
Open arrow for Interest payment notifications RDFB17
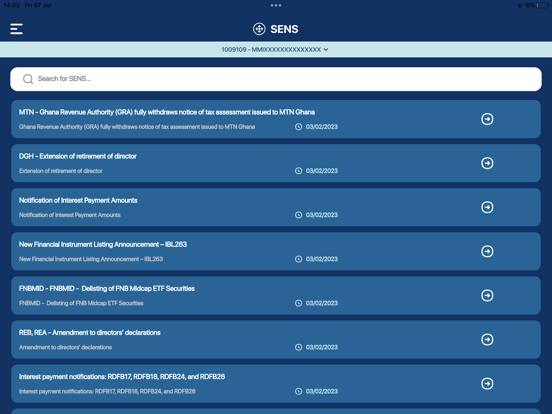pos(487,383)
